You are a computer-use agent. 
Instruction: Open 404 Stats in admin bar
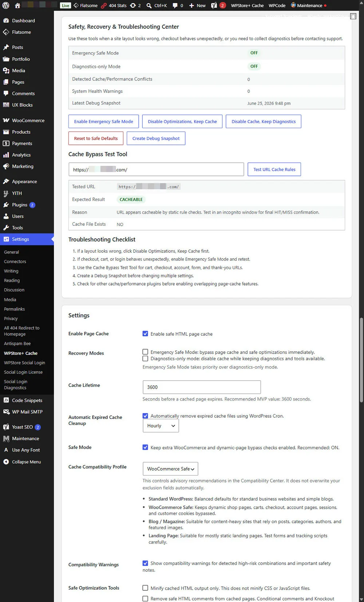tap(114, 5)
